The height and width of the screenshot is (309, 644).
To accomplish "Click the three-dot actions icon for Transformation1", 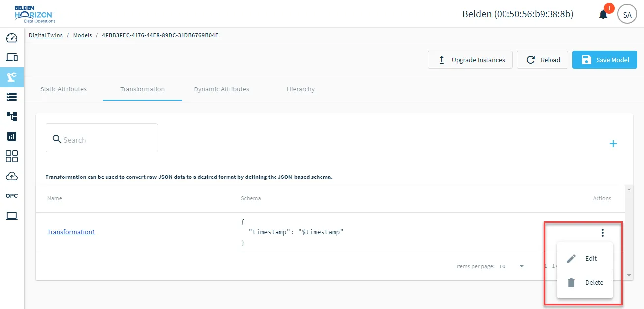I will [x=602, y=233].
